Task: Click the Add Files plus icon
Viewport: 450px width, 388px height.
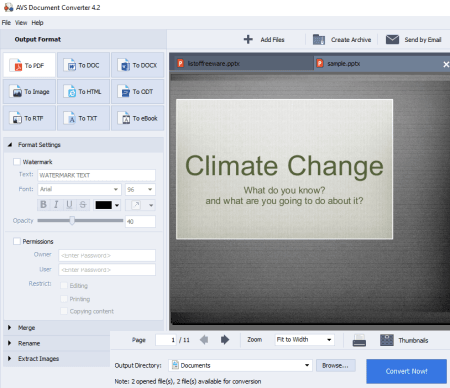Action: click(x=248, y=39)
